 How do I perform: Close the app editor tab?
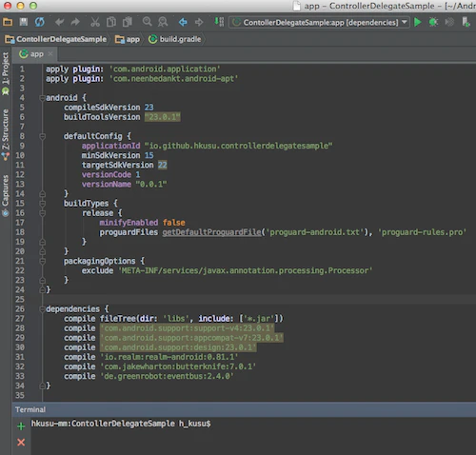click(x=50, y=54)
